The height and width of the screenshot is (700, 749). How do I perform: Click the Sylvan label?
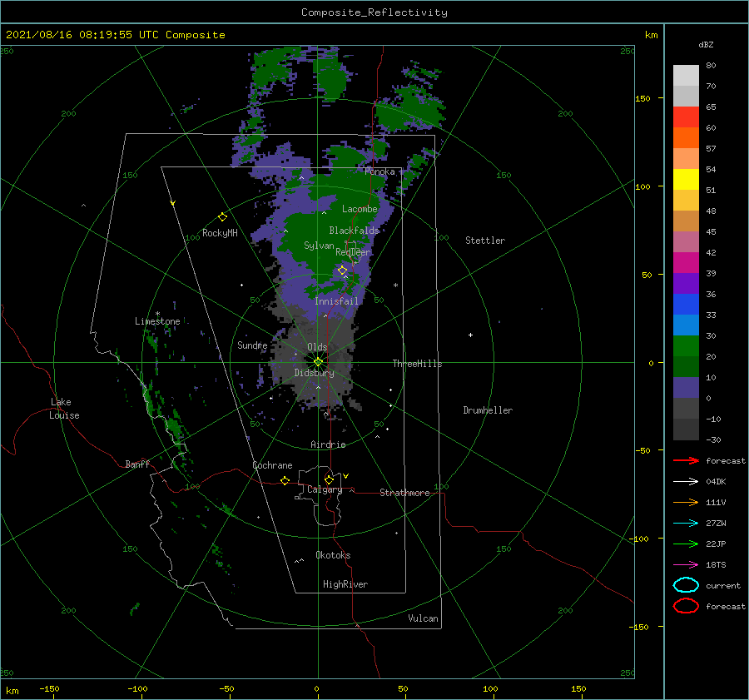click(319, 246)
